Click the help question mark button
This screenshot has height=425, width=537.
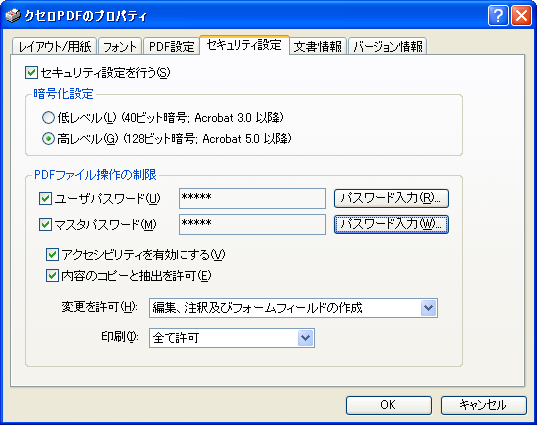(498, 16)
